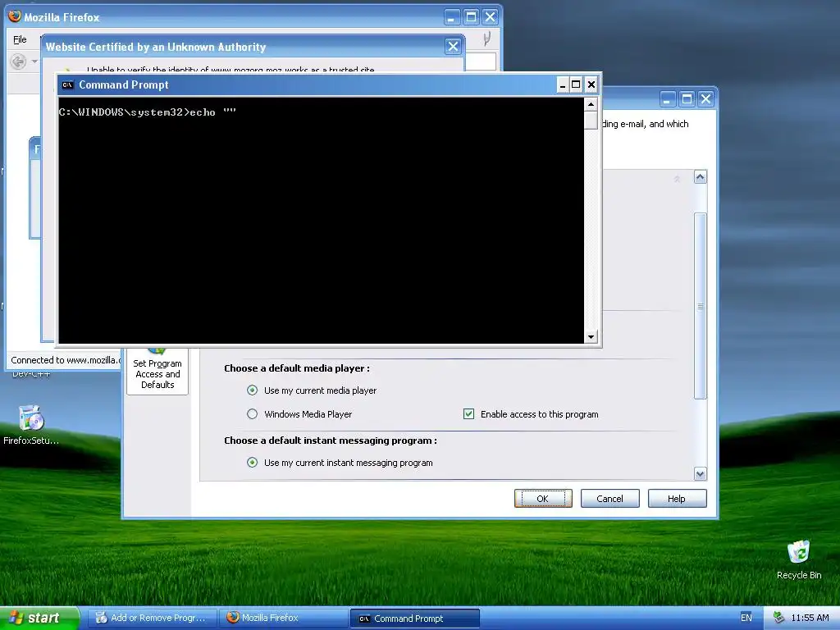Open the dropdown arrow next to the Firefox back button
The image size is (840, 630).
(34, 62)
